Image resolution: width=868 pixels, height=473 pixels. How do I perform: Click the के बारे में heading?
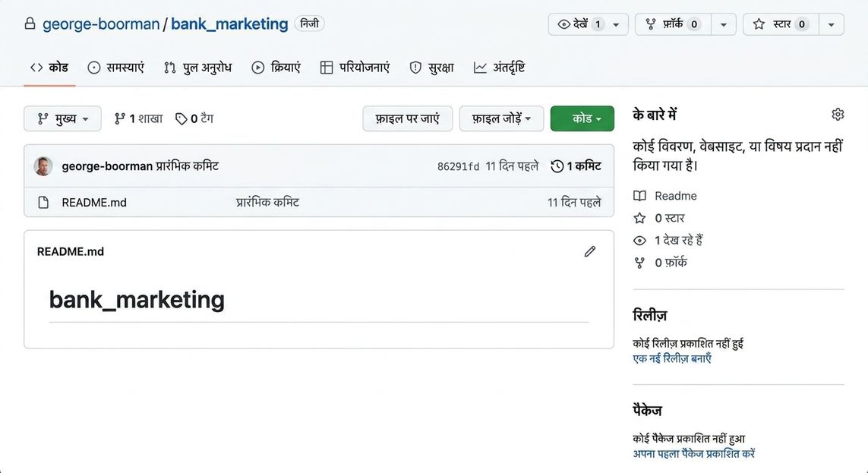(655, 115)
